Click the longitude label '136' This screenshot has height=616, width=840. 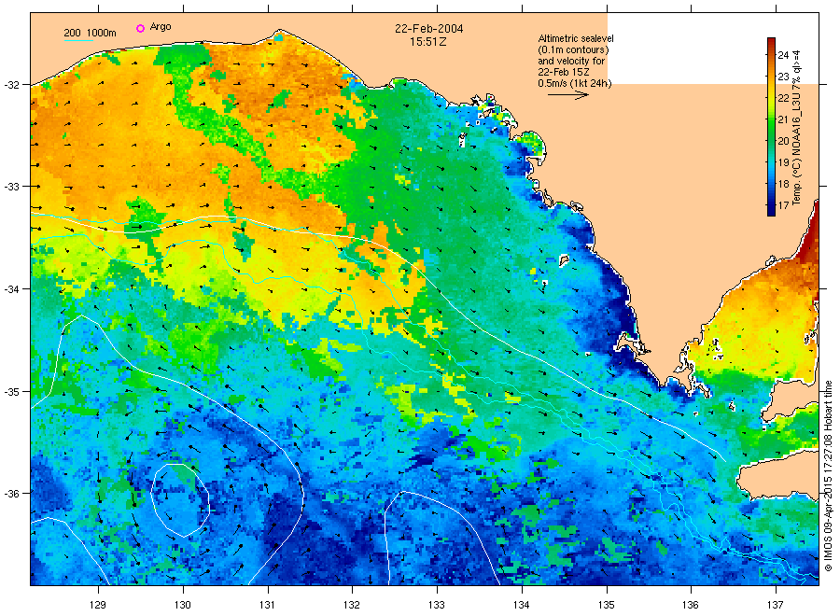pos(691,605)
